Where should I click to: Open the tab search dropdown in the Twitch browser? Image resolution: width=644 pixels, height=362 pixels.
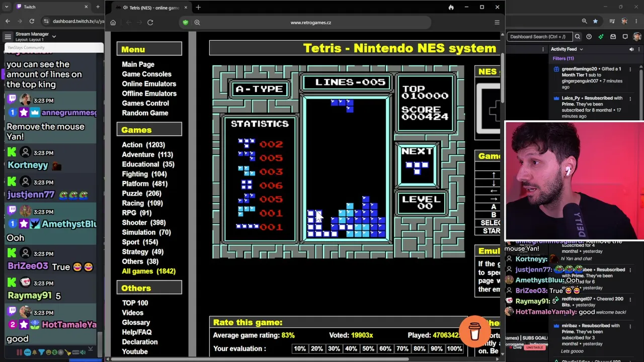[x=7, y=7]
